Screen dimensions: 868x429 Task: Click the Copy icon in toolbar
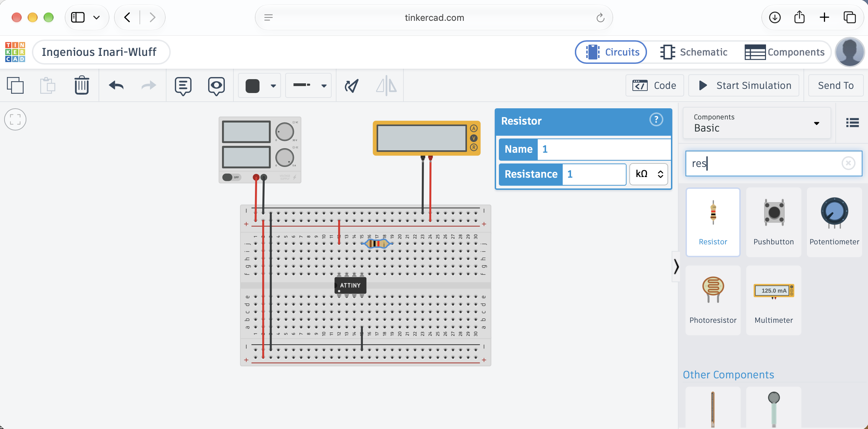(15, 85)
